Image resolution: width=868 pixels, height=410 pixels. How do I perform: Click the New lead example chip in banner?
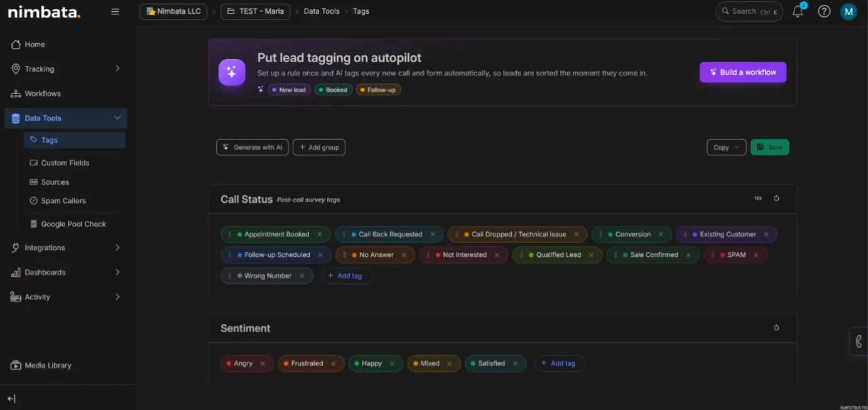[x=290, y=90]
